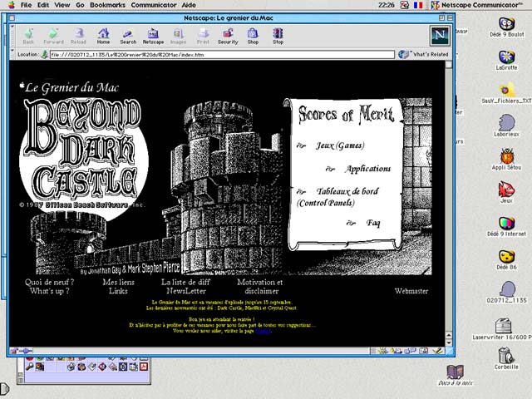Open the Bookmarks menu
The image size is (532, 399).
click(x=107, y=5)
